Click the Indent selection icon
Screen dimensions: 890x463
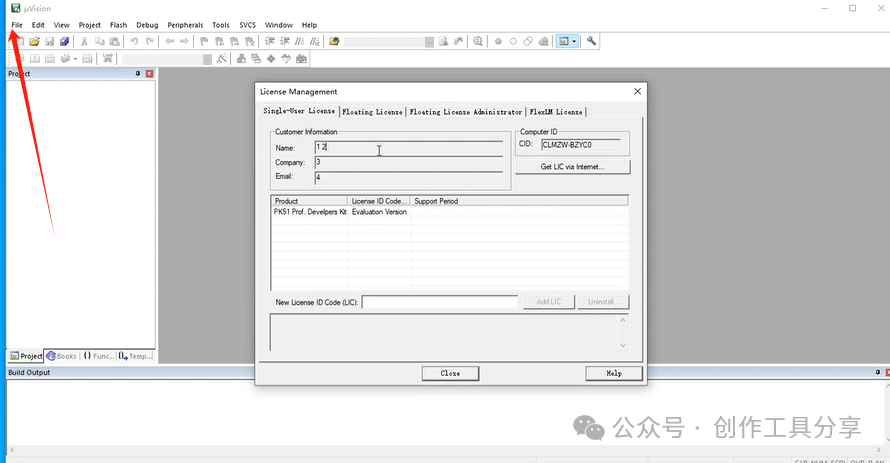pos(270,41)
